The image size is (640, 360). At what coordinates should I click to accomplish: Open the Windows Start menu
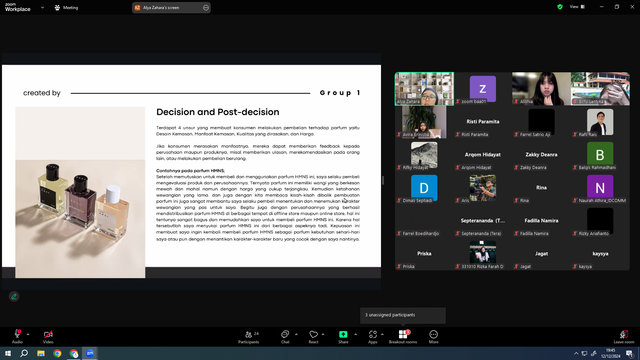[8, 353]
